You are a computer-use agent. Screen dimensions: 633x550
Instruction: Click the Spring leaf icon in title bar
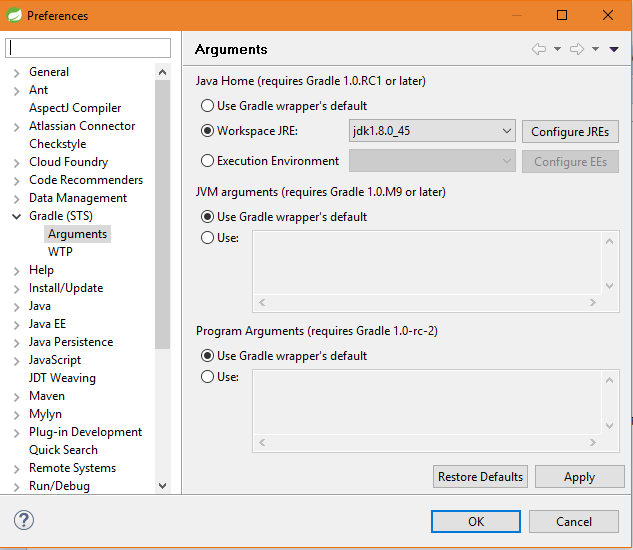tap(14, 15)
